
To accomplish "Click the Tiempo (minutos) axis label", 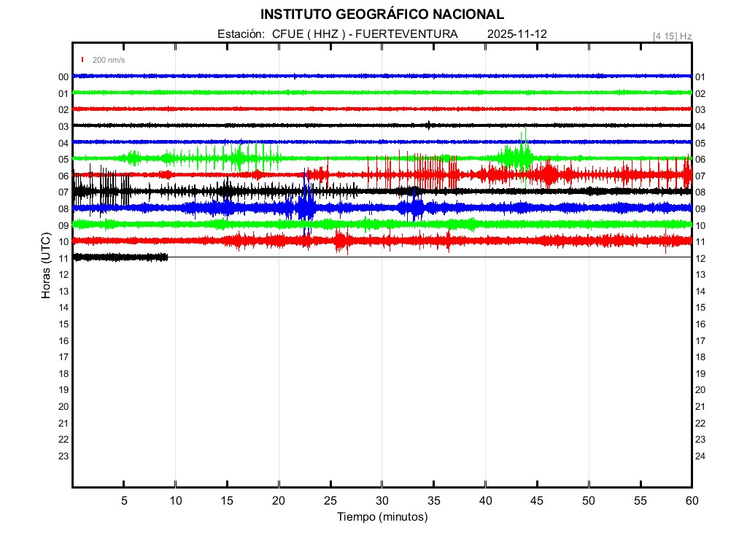I will point(382,517).
